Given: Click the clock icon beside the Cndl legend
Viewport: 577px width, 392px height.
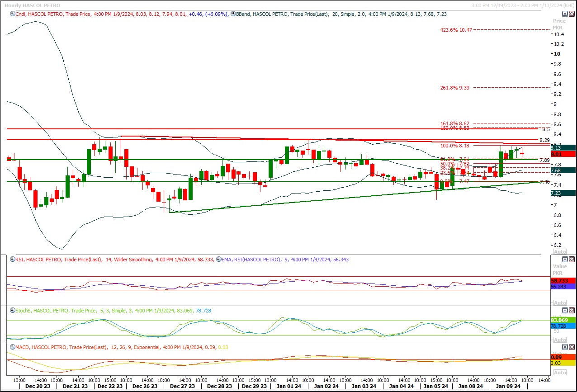Looking at the screenshot, I should (x=13, y=14).
